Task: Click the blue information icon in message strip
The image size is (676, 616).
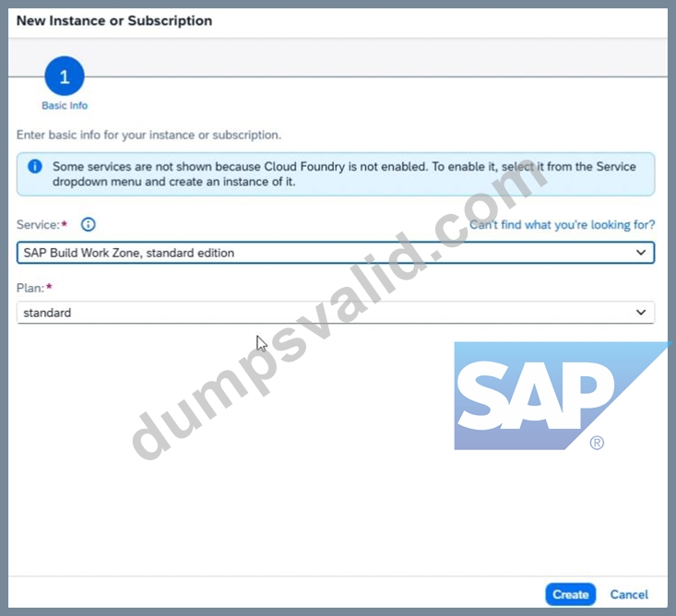Action: coord(34,166)
